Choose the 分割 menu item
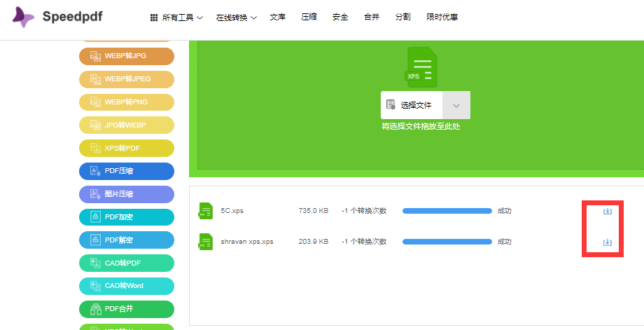The image size is (644, 330). coord(403,18)
